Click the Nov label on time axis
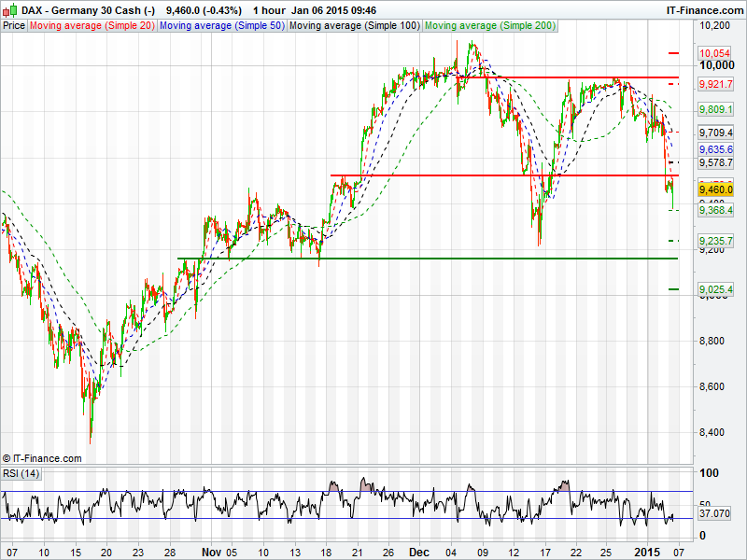 [211, 553]
